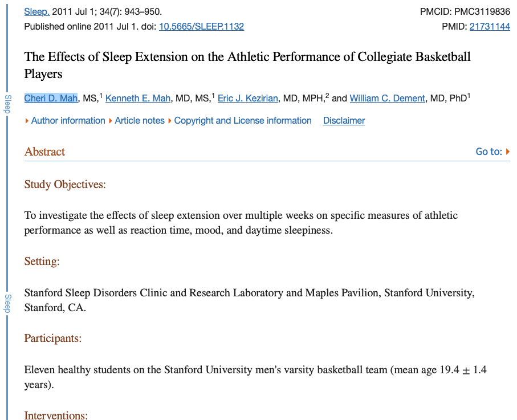The height and width of the screenshot is (420, 517).
Task: Click author William C. Dement
Action: pos(388,98)
